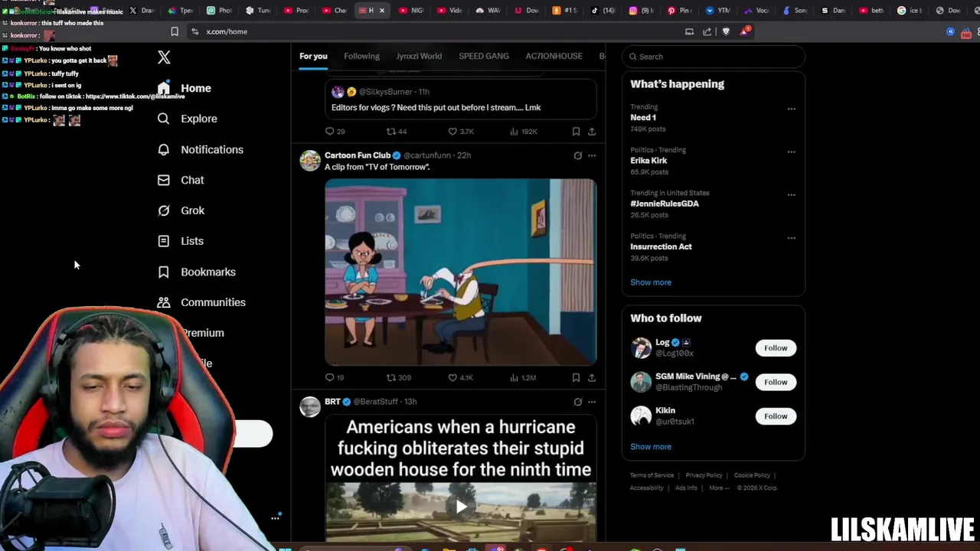Viewport: 980px width, 551px height.
Task: Click the Lists icon in sidebar
Action: (163, 241)
